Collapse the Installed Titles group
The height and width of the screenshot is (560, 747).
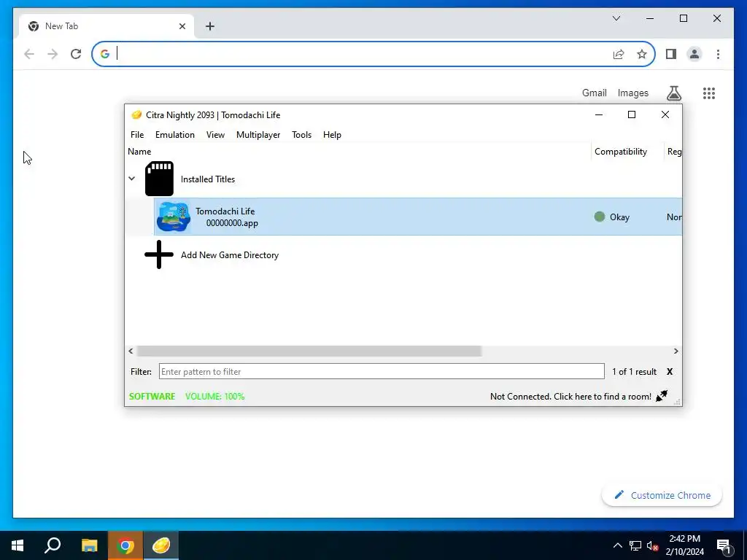tap(132, 179)
